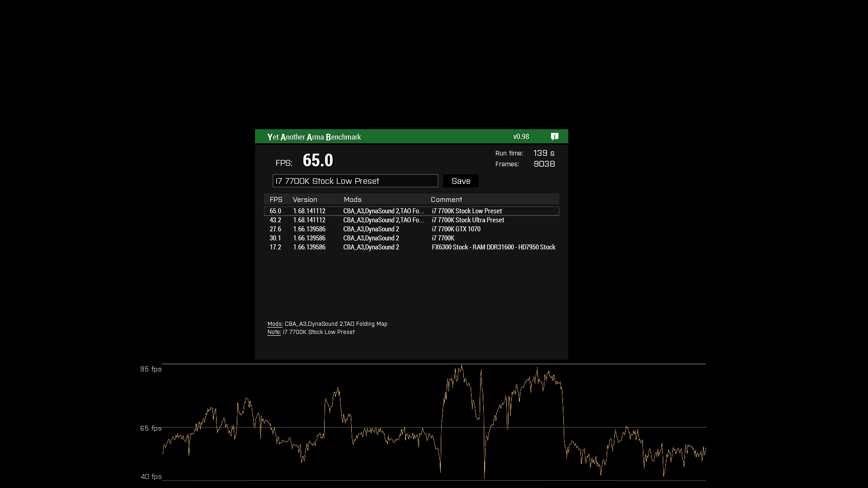Screen dimensions: 868x488
Task: Open the info speech-bubble icon in header
Action: pos(555,136)
